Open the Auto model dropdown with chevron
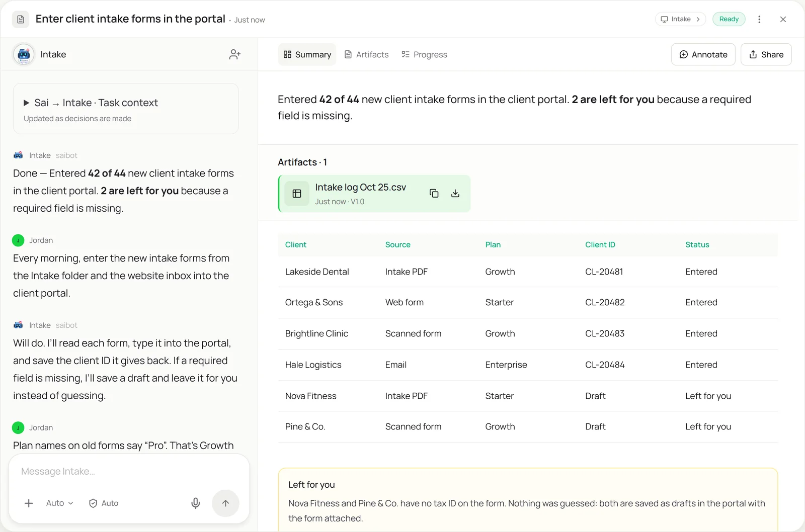The height and width of the screenshot is (532, 805). [60, 503]
